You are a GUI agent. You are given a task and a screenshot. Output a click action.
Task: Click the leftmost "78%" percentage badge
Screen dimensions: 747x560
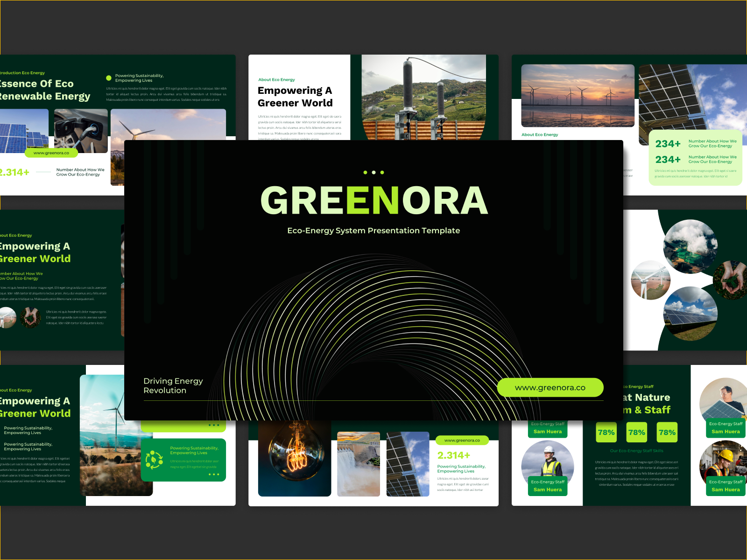[x=606, y=433]
